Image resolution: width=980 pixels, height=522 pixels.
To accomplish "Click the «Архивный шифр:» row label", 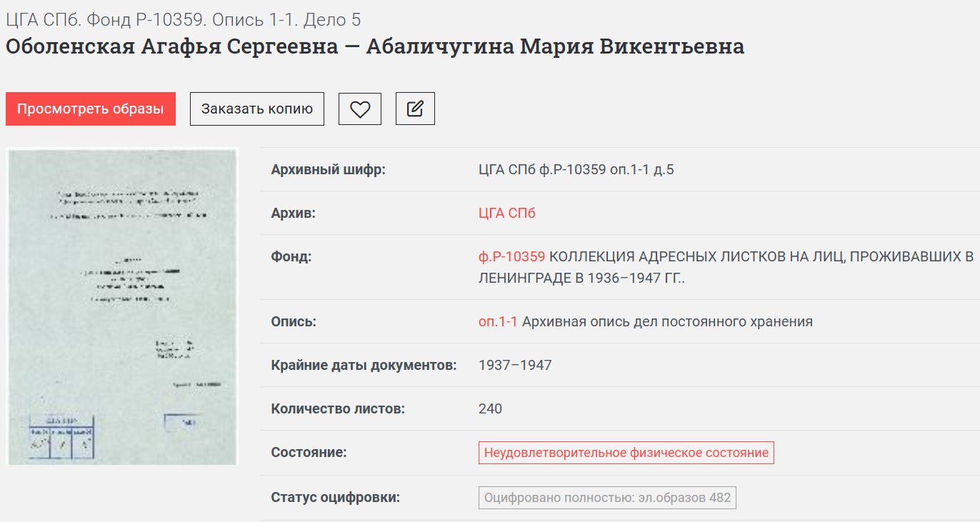I will click(319, 169).
